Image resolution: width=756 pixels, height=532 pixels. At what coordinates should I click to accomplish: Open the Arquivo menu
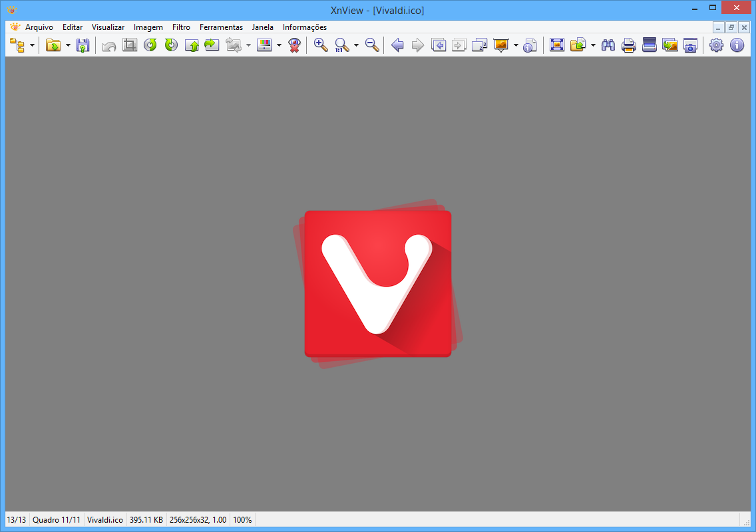pyautogui.click(x=39, y=27)
